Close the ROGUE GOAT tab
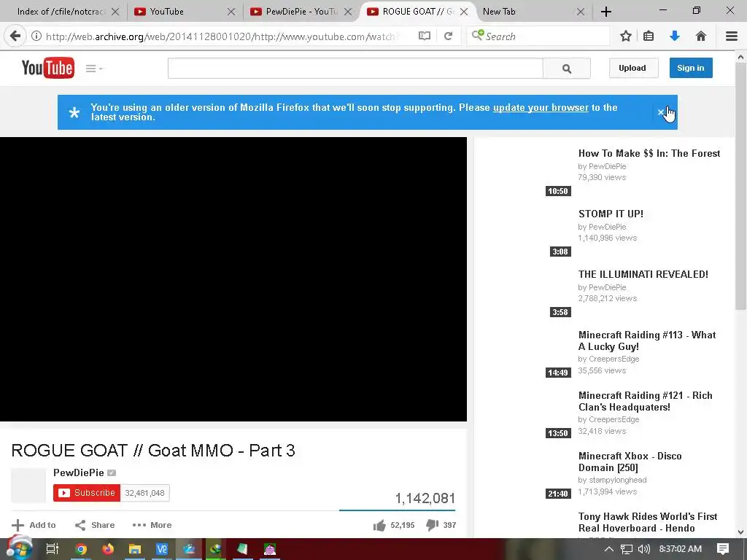 point(463,12)
